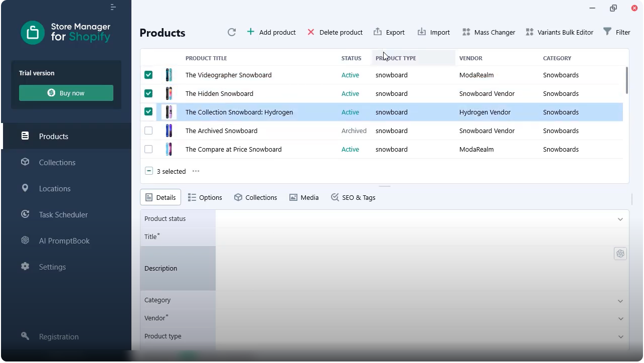Sort by PRODUCT TITLE column header
Viewport: 644px width, 363px height.
tap(206, 58)
